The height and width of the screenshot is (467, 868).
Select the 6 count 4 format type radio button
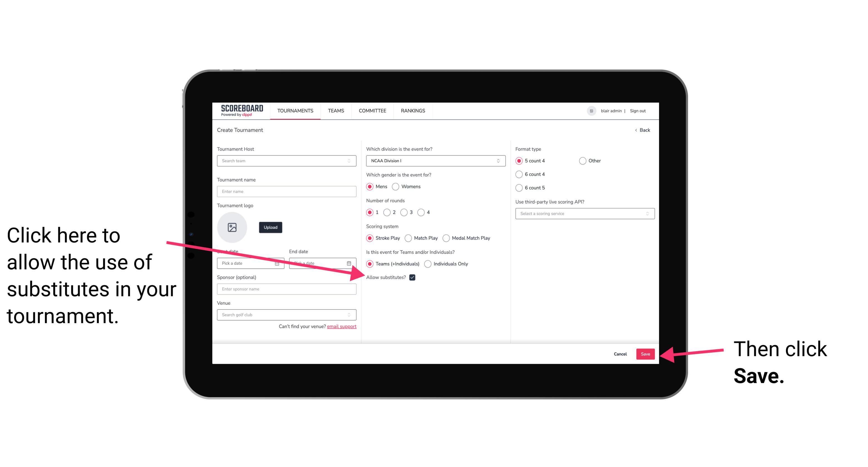coord(518,175)
